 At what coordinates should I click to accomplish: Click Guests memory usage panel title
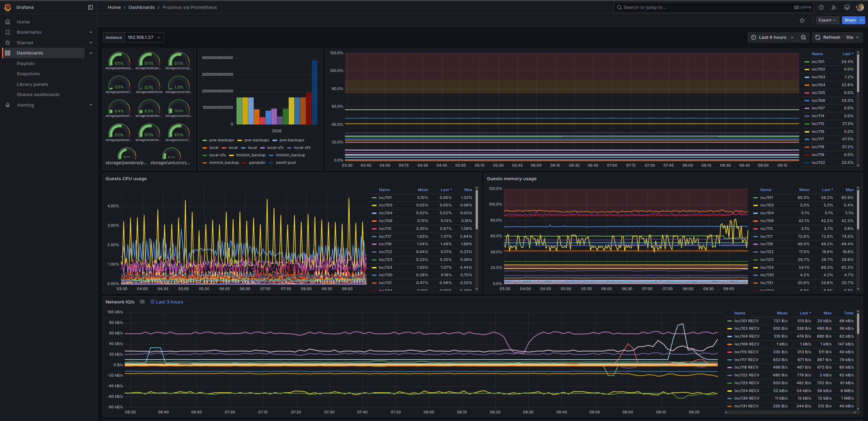point(512,178)
